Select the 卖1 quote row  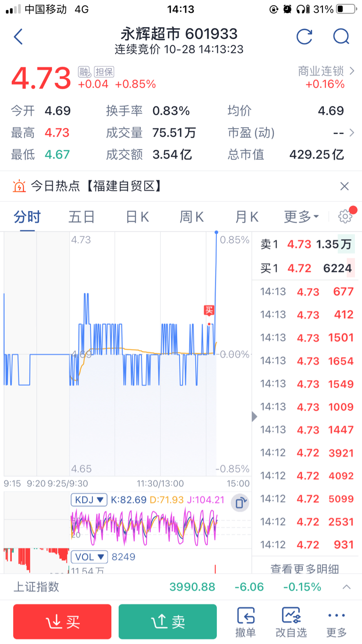(x=306, y=244)
